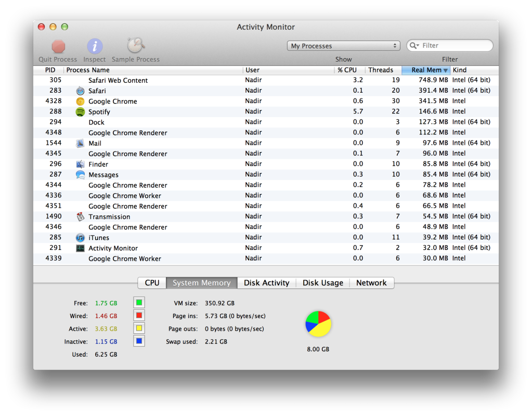Click the green Free memory color swatch
This screenshot has height=416, width=532.
[139, 302]
